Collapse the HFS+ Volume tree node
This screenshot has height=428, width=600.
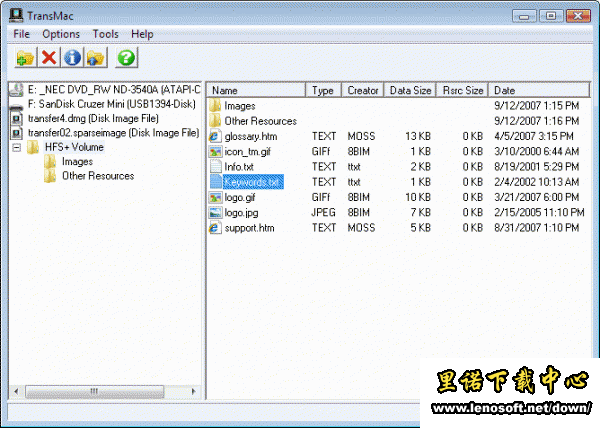pyautogui.click(x=16, y=147)
